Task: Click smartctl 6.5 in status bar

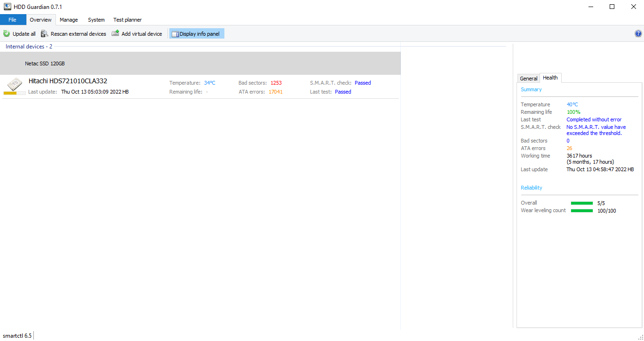Action: click(17, 335)
